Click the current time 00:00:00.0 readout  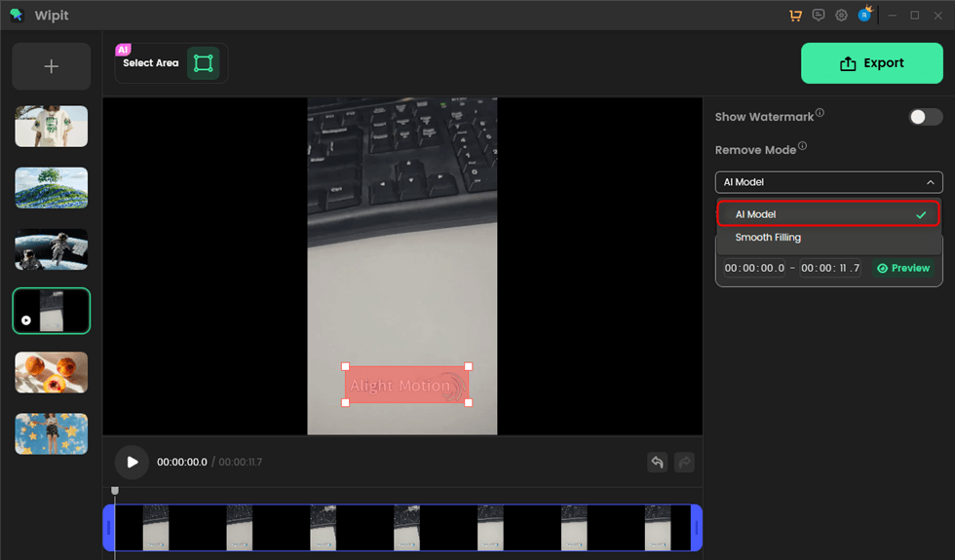coord(182,462)
